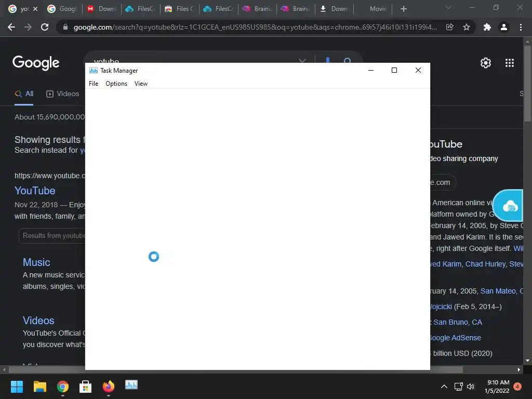The width and height of the screenshot is (532, 399).
Task: Switch to the second Google tab
Action: coord(62,9)
